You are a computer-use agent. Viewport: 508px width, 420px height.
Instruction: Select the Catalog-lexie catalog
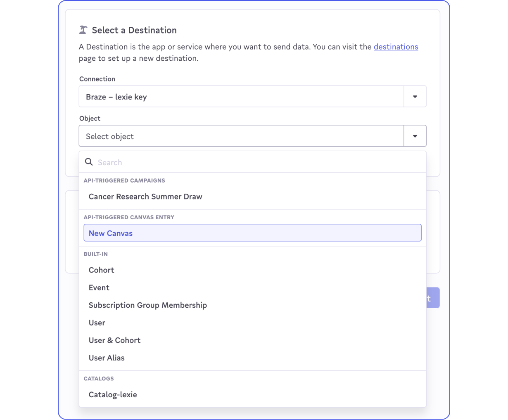(x=113, y=395)
